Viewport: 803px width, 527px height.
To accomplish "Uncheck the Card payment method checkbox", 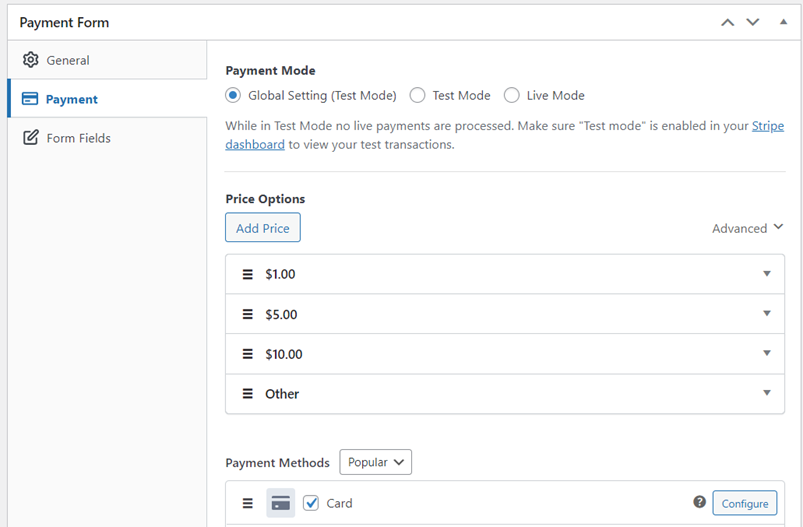I will (311, 503).
